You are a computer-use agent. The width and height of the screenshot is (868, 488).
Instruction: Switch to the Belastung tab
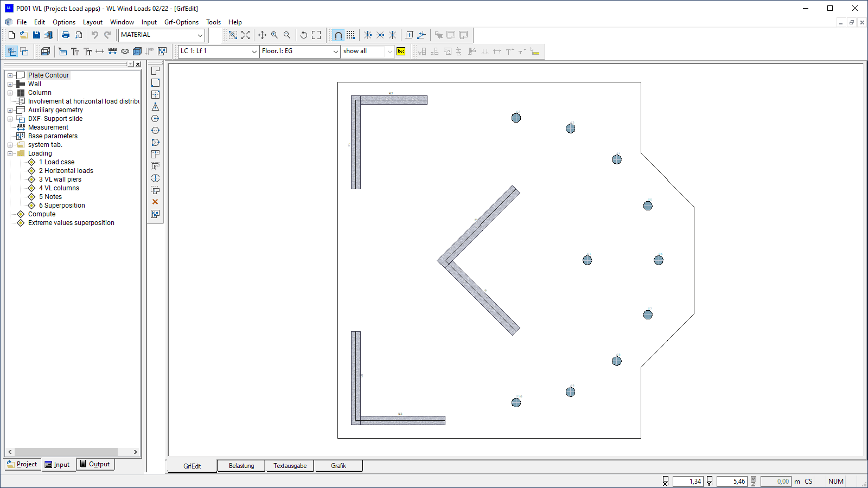(241, 466)
